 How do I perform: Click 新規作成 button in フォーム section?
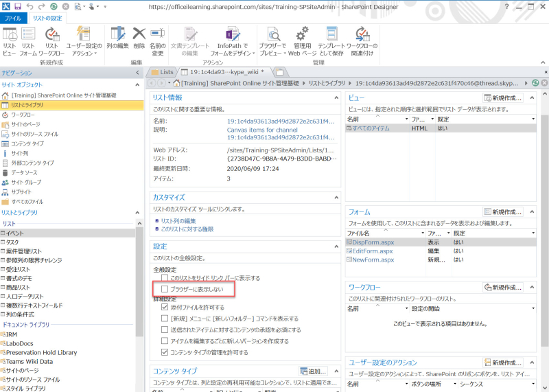(x=503, y=211)
